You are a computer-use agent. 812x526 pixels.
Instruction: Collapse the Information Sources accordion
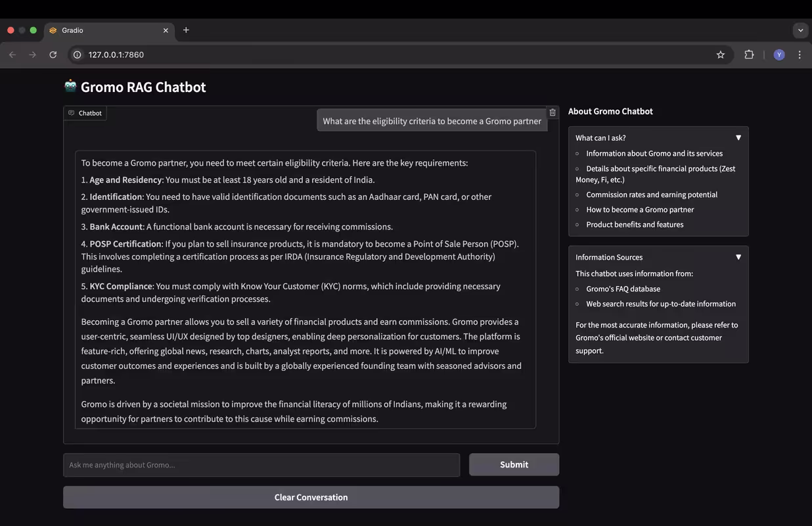tap(658, 257)
